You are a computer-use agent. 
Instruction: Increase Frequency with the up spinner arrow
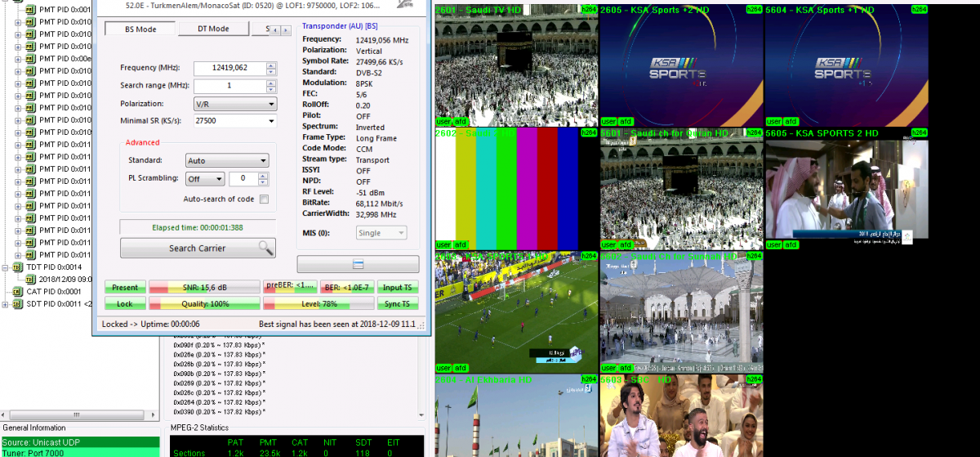[x=272, y=65]
